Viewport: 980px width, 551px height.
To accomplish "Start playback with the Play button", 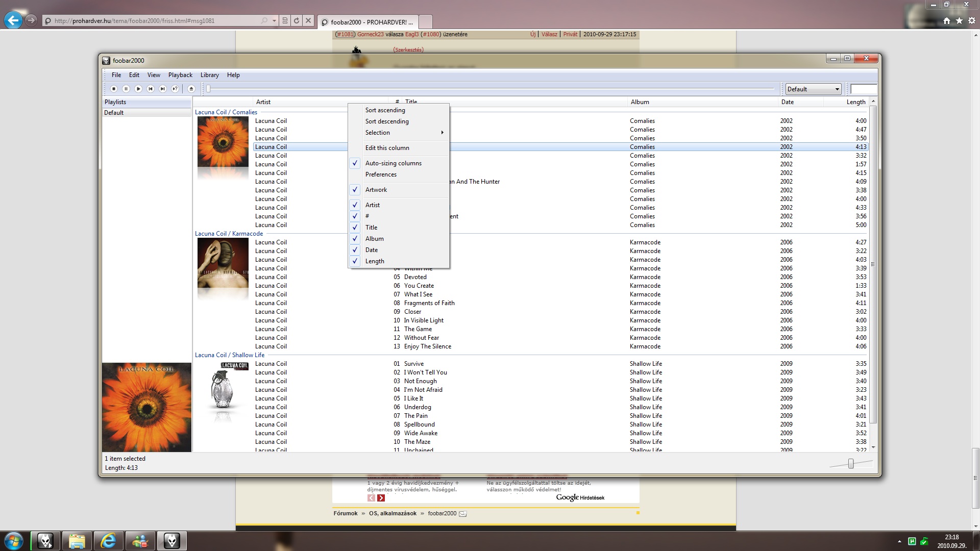I will (x=138, y=89).
